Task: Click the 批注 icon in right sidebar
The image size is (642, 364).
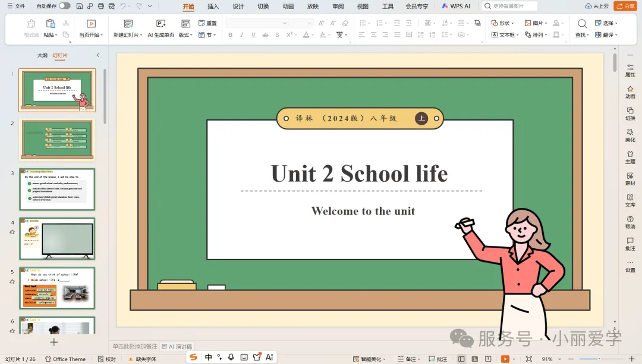Action: (630, 244)
